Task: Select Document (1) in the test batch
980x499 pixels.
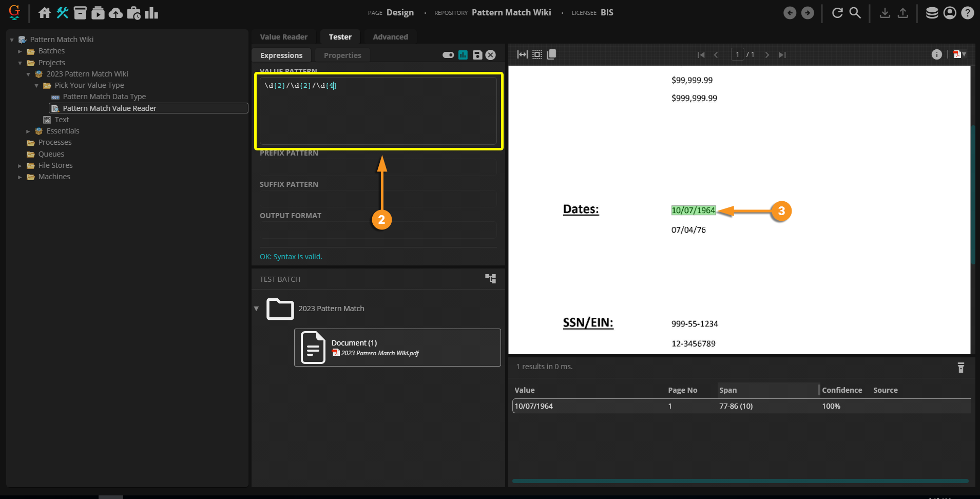Action: (x=397, y=348)
